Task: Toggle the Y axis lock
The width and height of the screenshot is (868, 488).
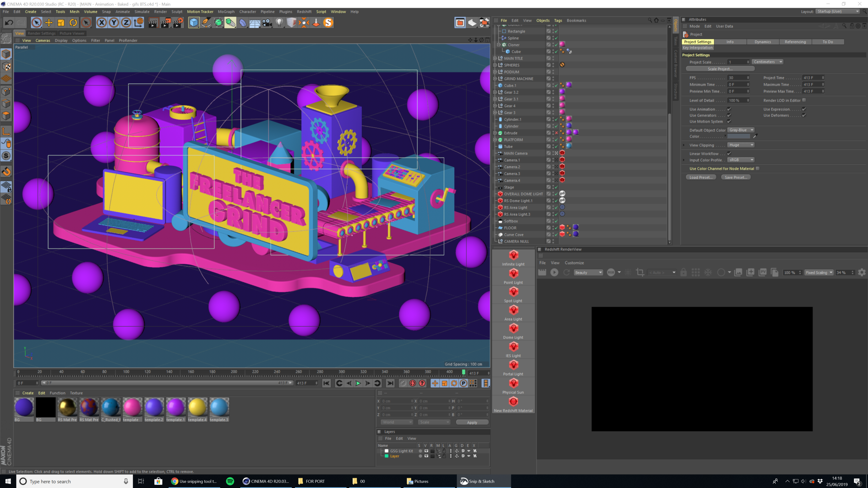Action: (114, 23)
